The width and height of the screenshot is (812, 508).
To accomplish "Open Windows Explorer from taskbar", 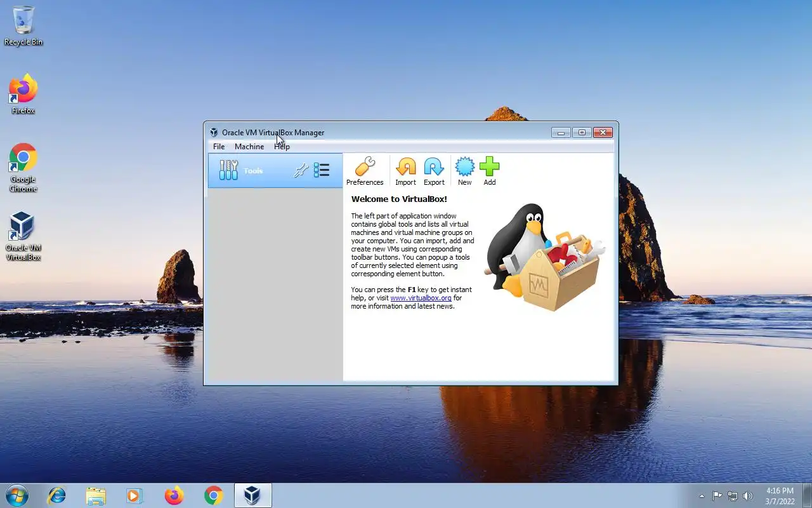I will (96, 495).
